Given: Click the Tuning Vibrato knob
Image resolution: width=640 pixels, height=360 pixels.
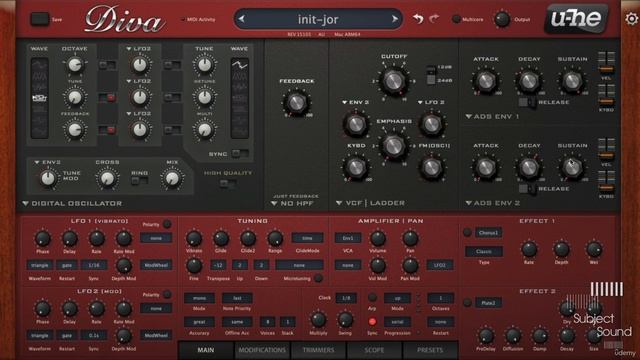Looking at the screenshot, I should point(194,238).
